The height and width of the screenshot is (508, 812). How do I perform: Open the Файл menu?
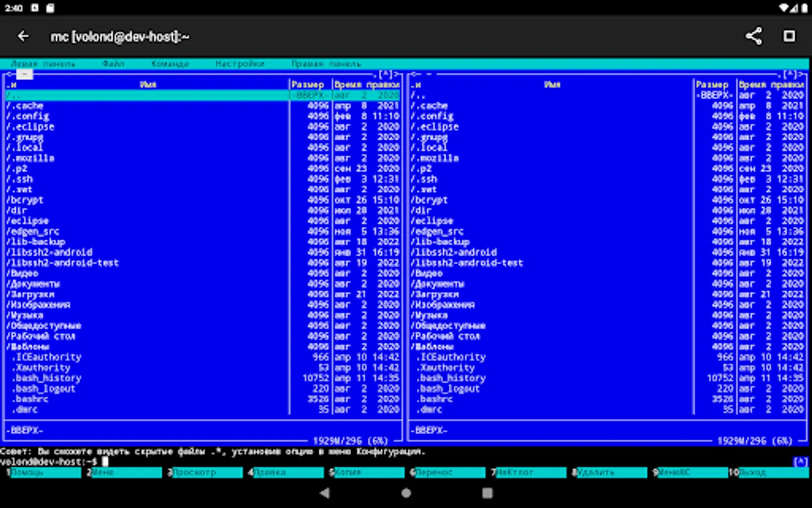113,64
